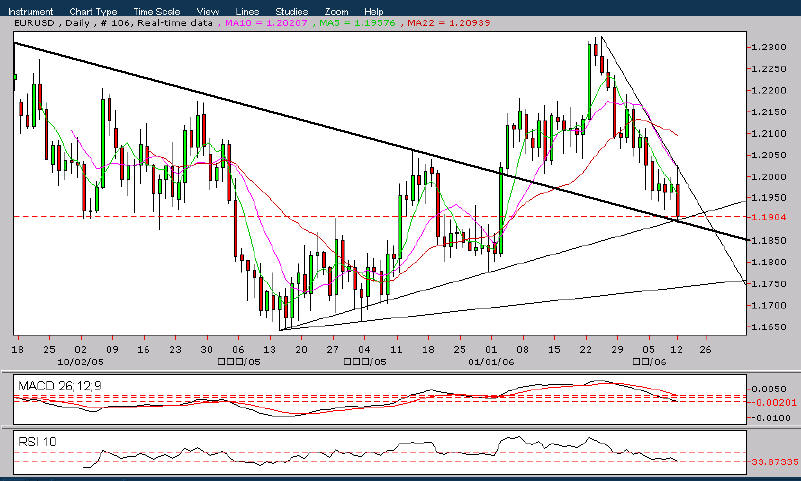801x481 pixels.
Task: Open the Lines menu
Action: click(247, 11)
